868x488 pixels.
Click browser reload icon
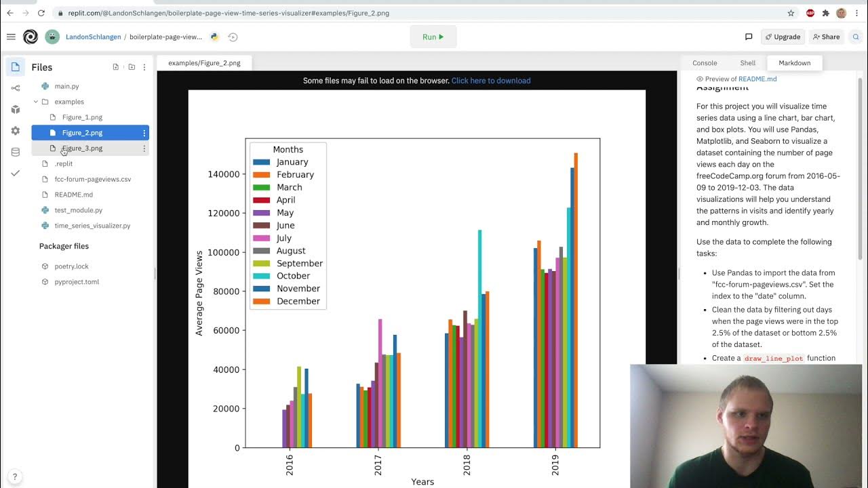coord(41,13)
